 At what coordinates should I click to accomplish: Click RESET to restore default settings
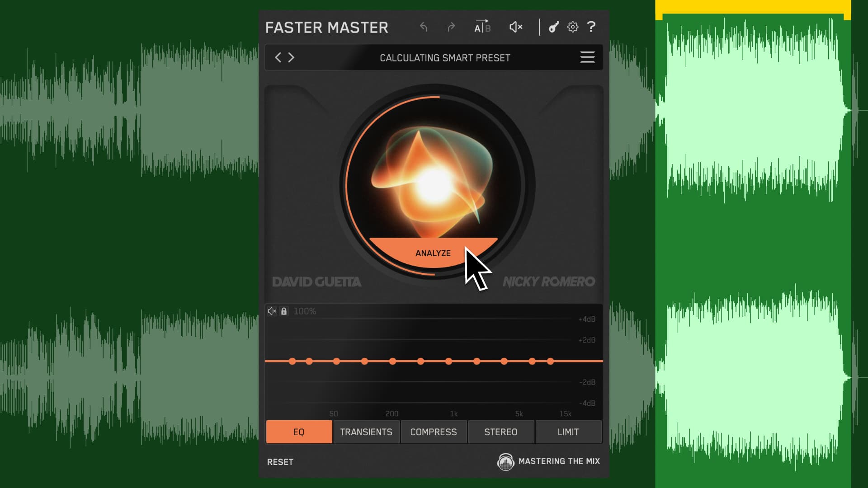tap(280, 462)
